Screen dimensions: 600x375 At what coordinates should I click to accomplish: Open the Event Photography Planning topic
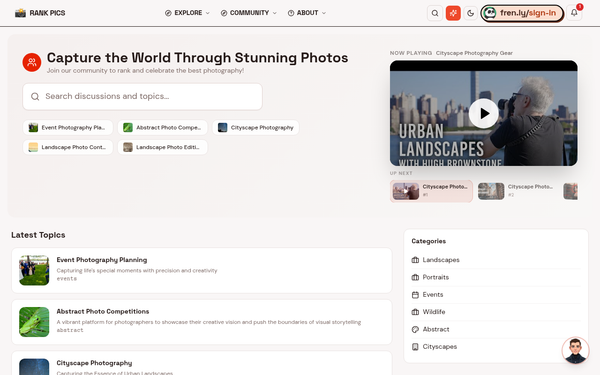[x=202, y=270]
